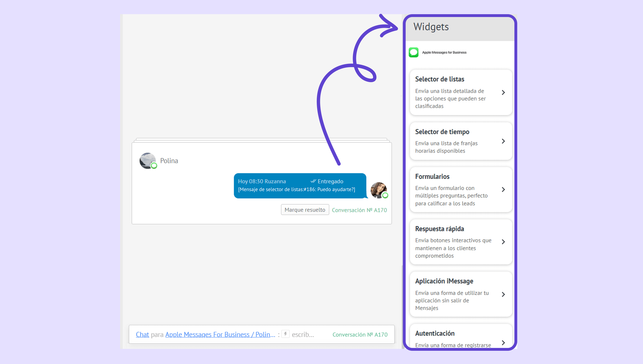Open Apple Messages For Business / Polin... link
The height and width of the screenshot is (364, 643).
click(220, 334)
